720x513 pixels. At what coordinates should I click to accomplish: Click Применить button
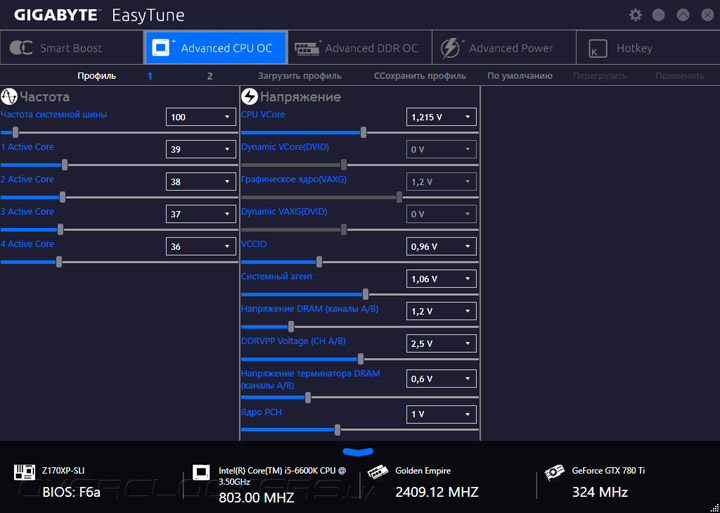point(680,76)
